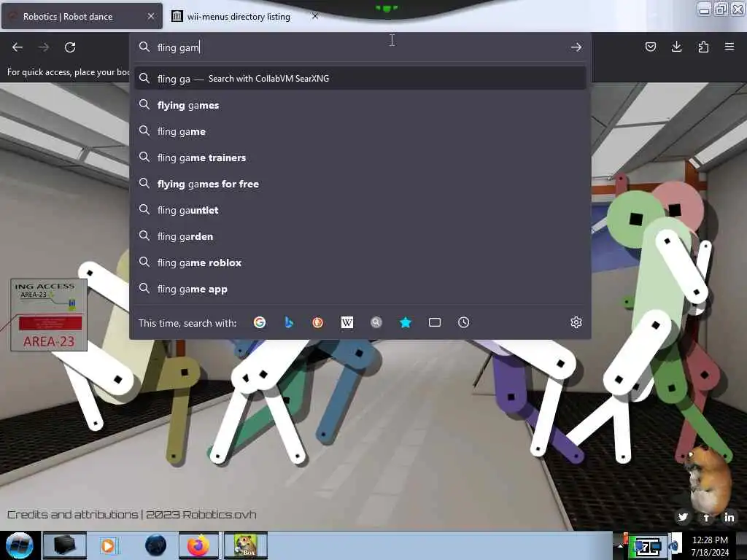747x560 pixels.
Task: Open the media player taskbar icon
Action: coord(108,545)
